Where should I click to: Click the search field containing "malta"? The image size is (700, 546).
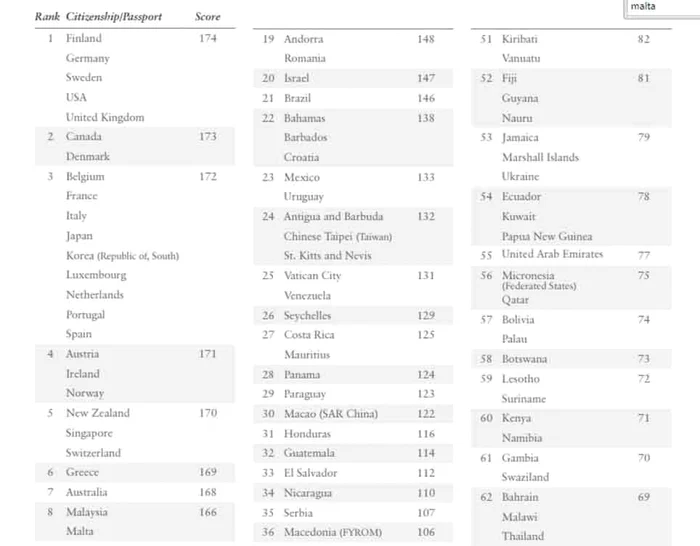tap(660, 6)
